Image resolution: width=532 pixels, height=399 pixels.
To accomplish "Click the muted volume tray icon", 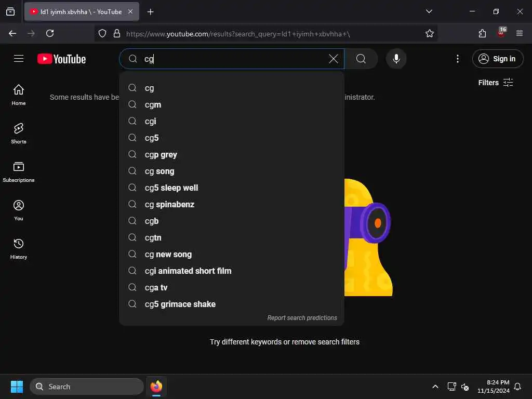I will pyautogui.click(x=465, y=387).
